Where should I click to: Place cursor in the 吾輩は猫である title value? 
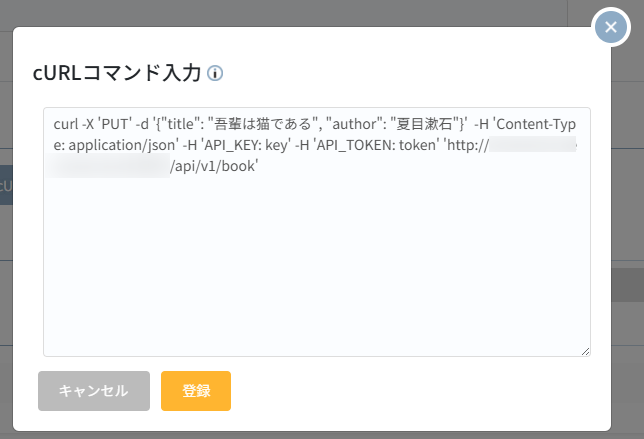(x=263, y=124)
